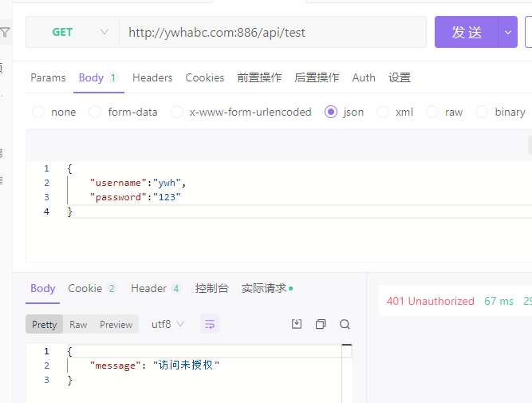
Task: Open the response Body tab
Action: coord(43,288)
